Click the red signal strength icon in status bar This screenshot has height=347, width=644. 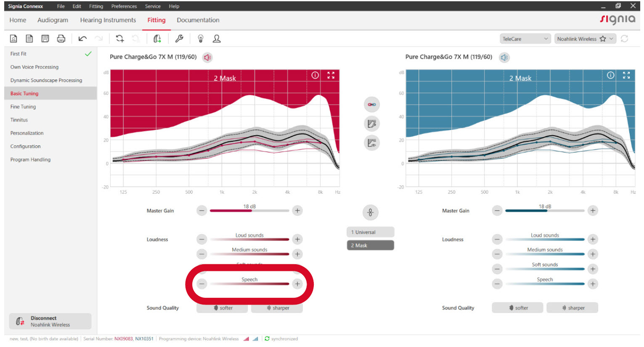pyautogui.click(x=246, y=339)
